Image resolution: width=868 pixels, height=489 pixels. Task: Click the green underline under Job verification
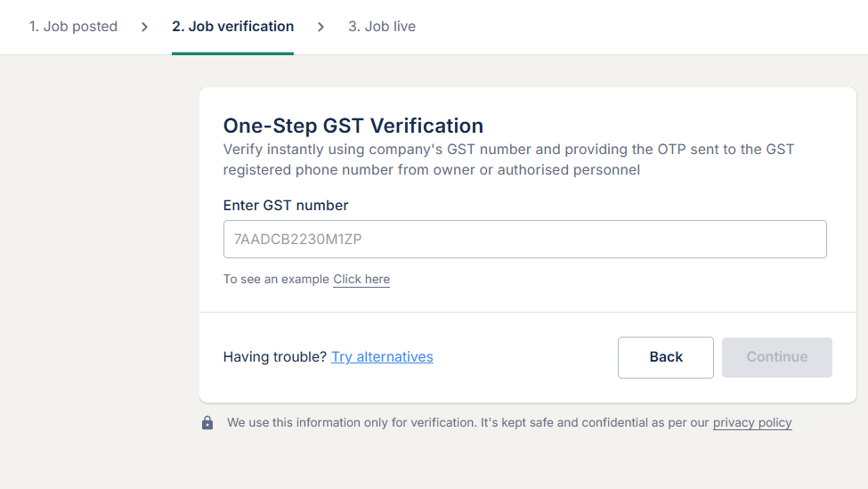click(x=232, y=53)
